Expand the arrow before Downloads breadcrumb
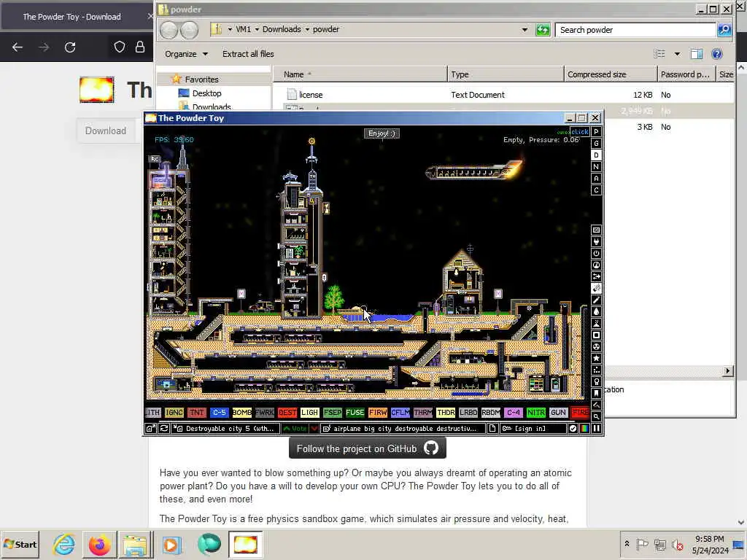This screenshot has width=747, height=560. tap(258, 29)
